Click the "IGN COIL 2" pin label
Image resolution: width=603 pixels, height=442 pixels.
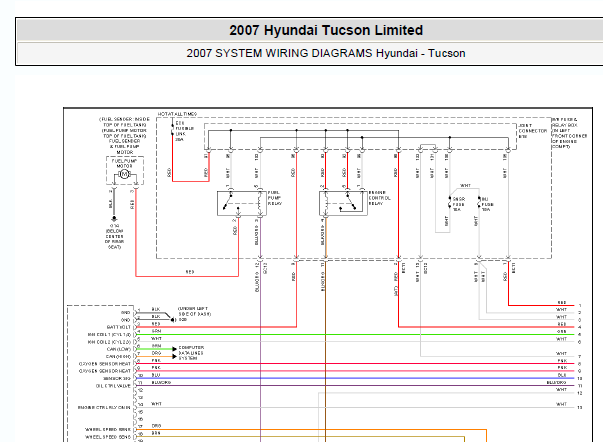(109, 342)
